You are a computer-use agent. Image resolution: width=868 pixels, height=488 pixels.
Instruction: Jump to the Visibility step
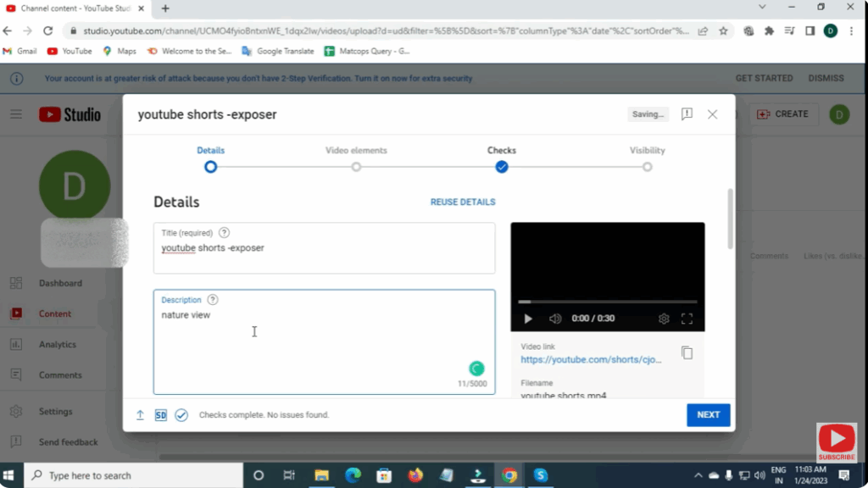click(647, 166)
